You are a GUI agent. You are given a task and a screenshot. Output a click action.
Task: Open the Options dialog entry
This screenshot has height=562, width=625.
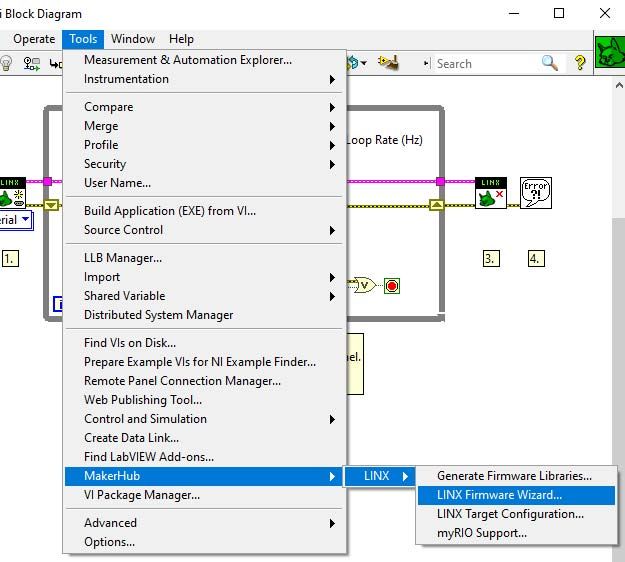(204, 542)
